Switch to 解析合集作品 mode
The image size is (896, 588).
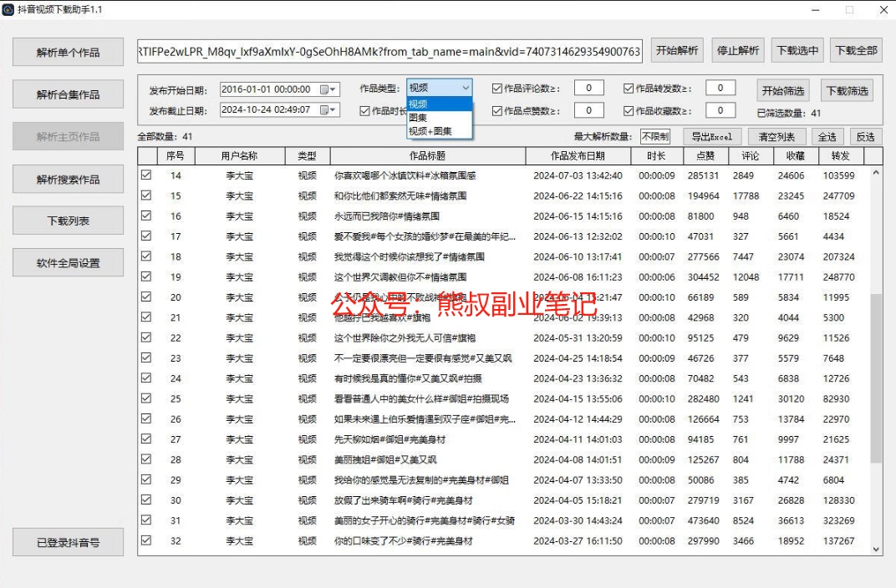68,94
